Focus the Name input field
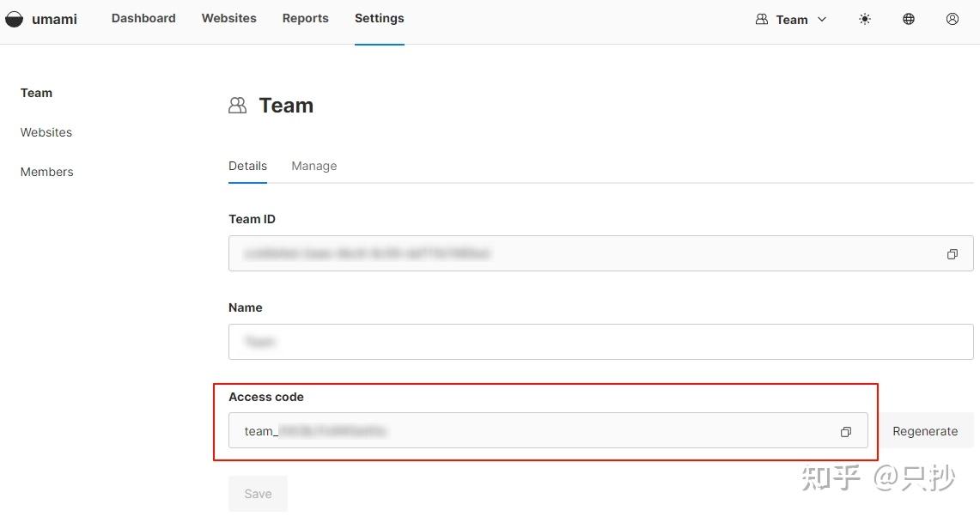 point(600,341)
